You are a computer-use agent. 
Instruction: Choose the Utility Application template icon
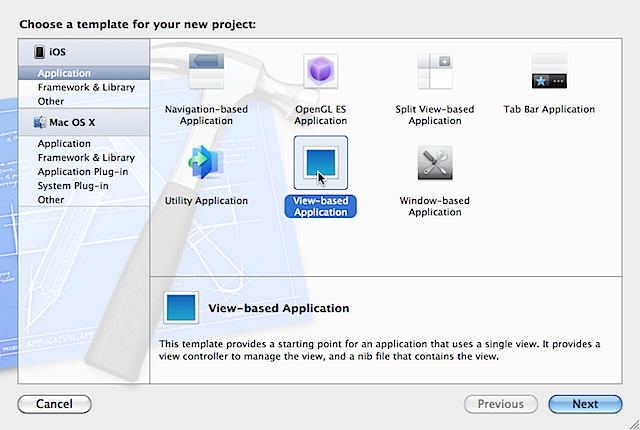tap(206, 164)
